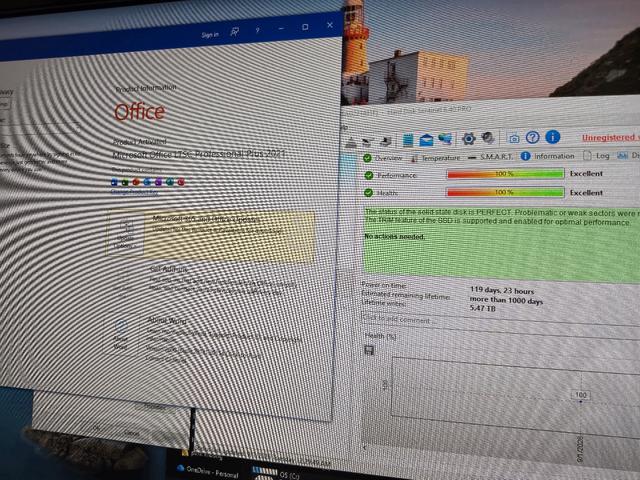Click Sign in in the Word title bar
Image resolution: width=640 pixels, height=480 pixels.
210,35
